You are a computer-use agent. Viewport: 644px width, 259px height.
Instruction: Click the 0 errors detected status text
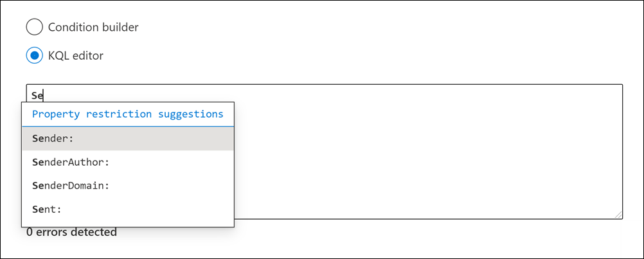[71, 232]
